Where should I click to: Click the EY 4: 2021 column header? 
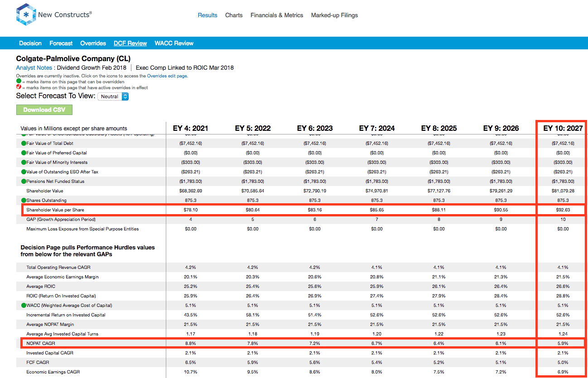[x=191, y=128]
